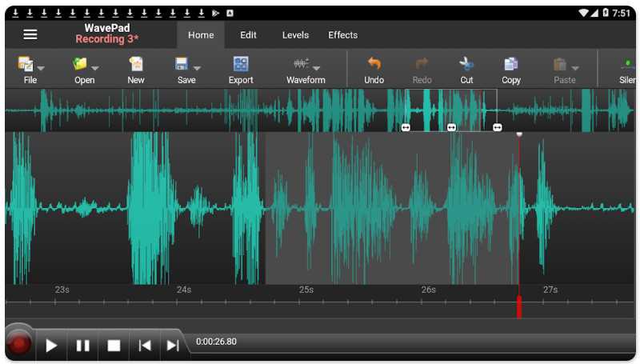The width and height of the screenshot is (640, 364).
Task: Expand the Waveform view dropdown
Action: pos(317,68)
